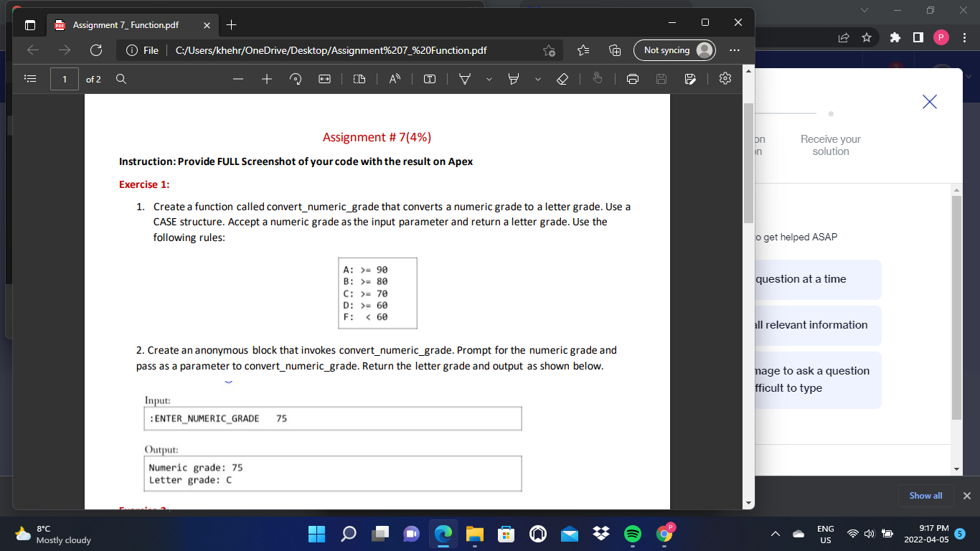The height and width of the screenshot is (551, 980).
Task: Open the page view layout icon
Action: [x=359, y=79]
